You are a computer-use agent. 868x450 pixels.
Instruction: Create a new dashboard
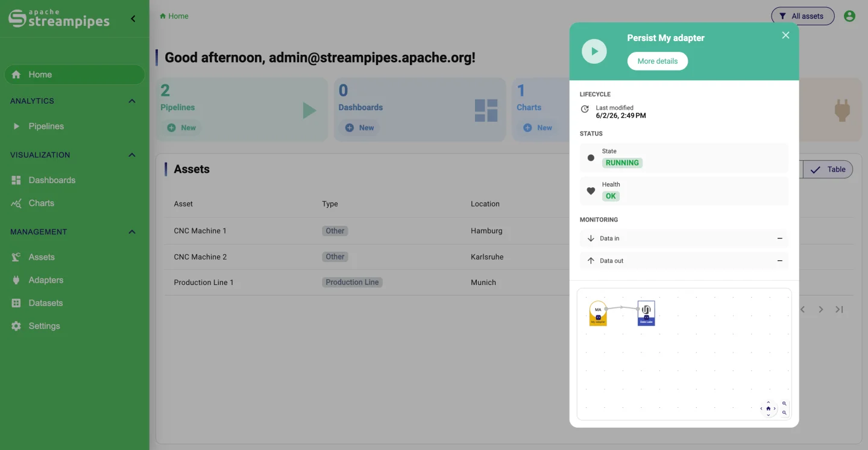click(360, 128)
